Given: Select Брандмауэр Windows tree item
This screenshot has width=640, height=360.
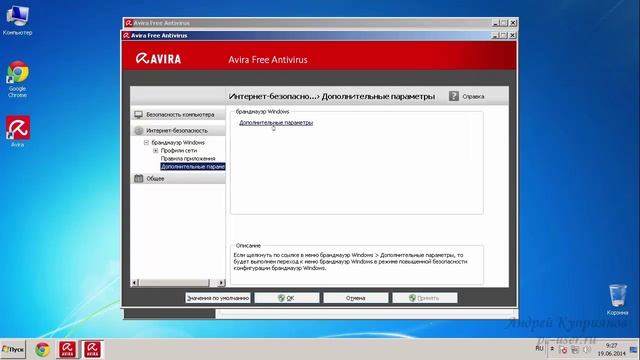Looking at the screenshot, I should click(178, 142).
